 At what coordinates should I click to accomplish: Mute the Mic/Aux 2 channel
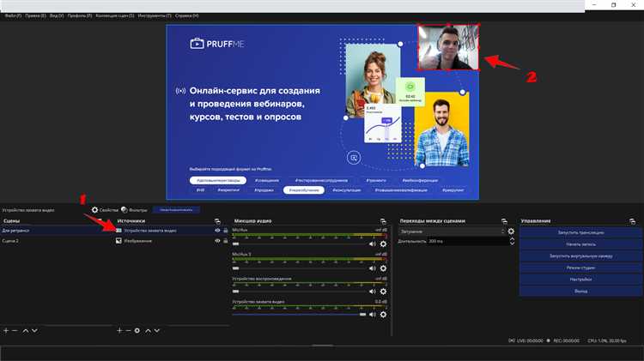pyautogui.click(x=372, y=268)
